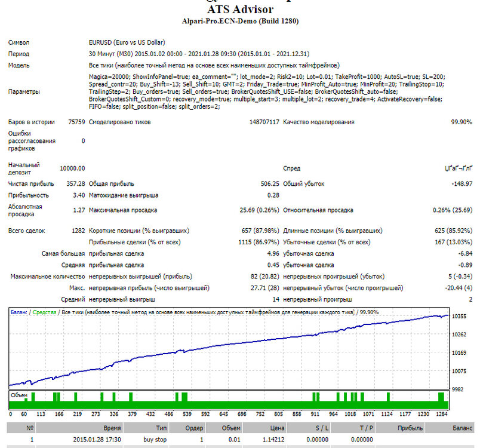The height and width of the screenshot is (448, 480).
Task: Select the largest loss trade value '-6.84'
Action: point(465,253)
